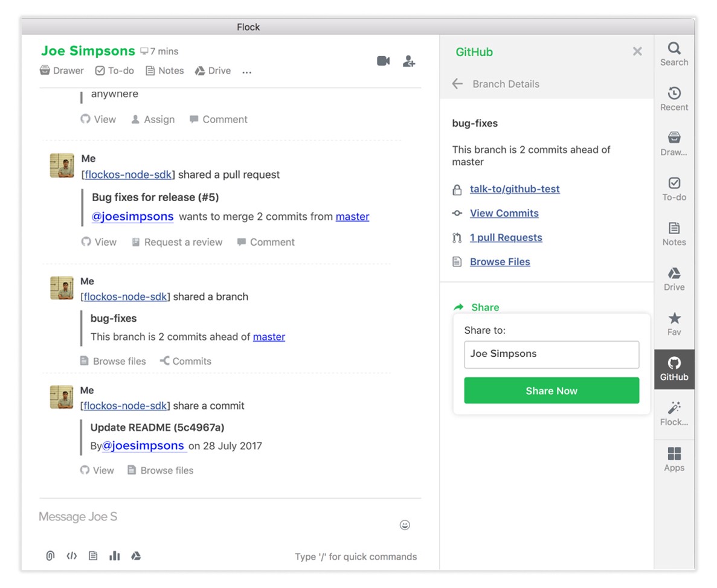
Task: Click the Share Now button
Action: 551,391
